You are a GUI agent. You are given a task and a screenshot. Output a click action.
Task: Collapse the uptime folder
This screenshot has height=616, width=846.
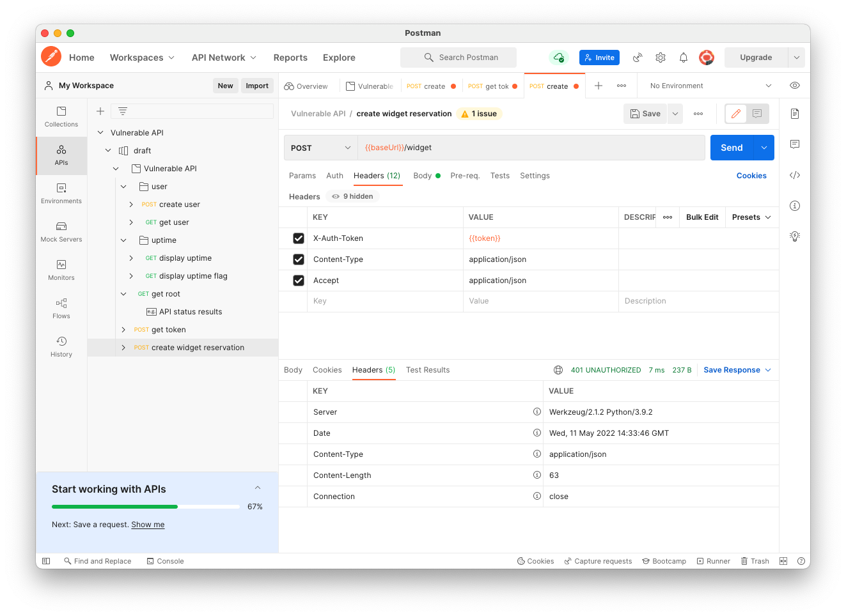click(x=123, y=240)
